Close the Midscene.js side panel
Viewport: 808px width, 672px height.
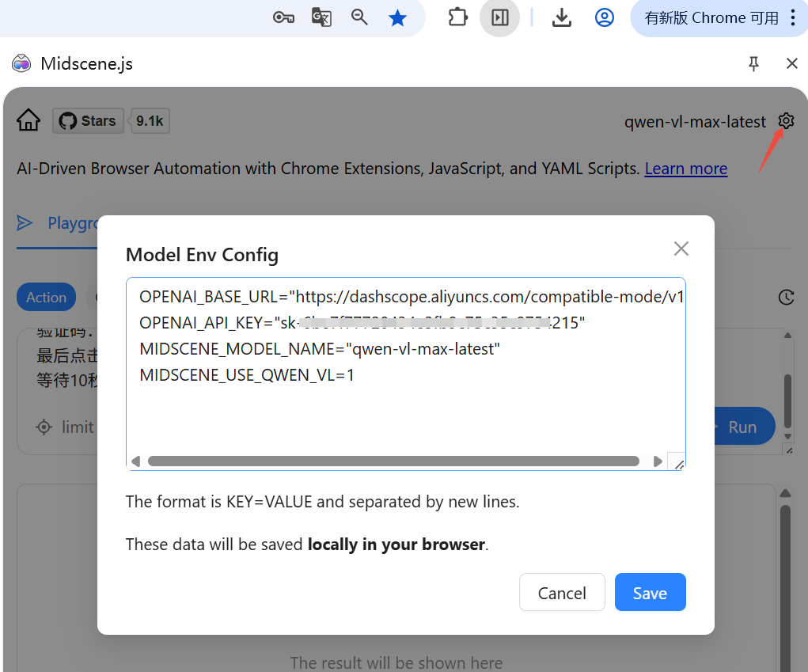[792, 63]
